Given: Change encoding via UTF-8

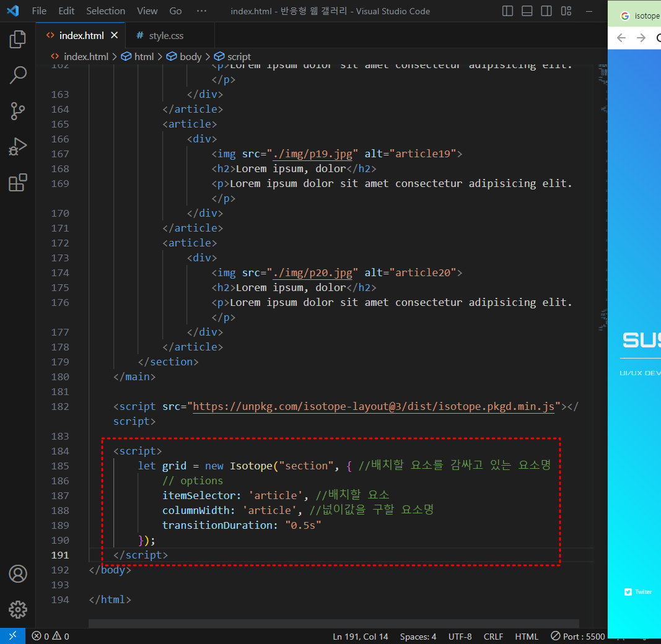Looking at the screenshot, I should 460,637.
